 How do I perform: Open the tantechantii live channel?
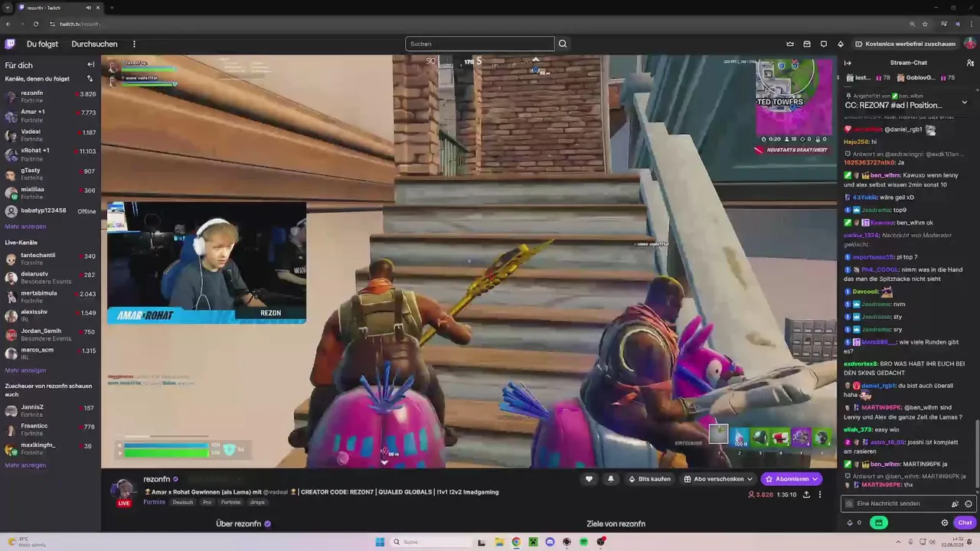(51, 259)
